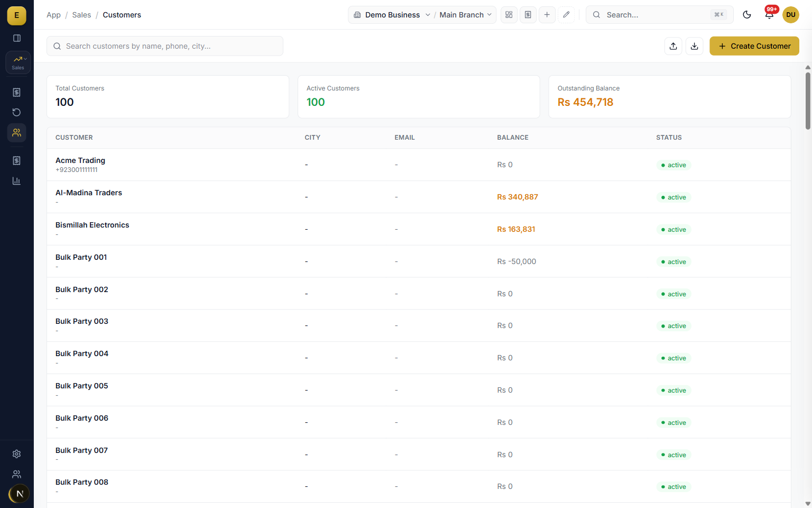Click the ⌘K shortcut badge

[x=719, y=15]
